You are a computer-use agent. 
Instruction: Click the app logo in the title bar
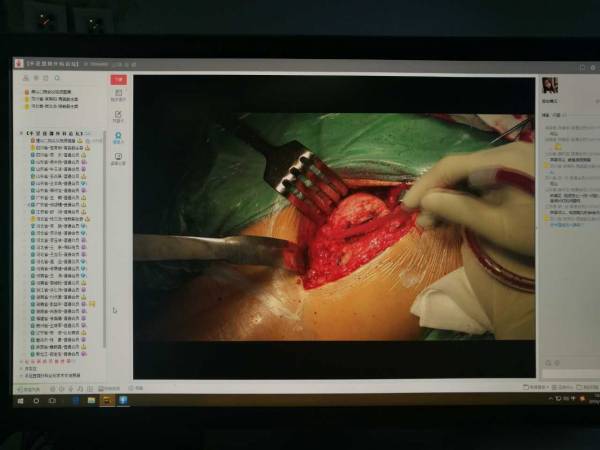[20, 63]
